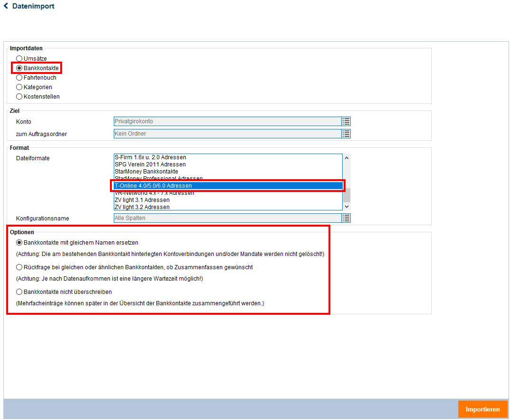
Task: Click the Importieren button
Action: point(483,409)
